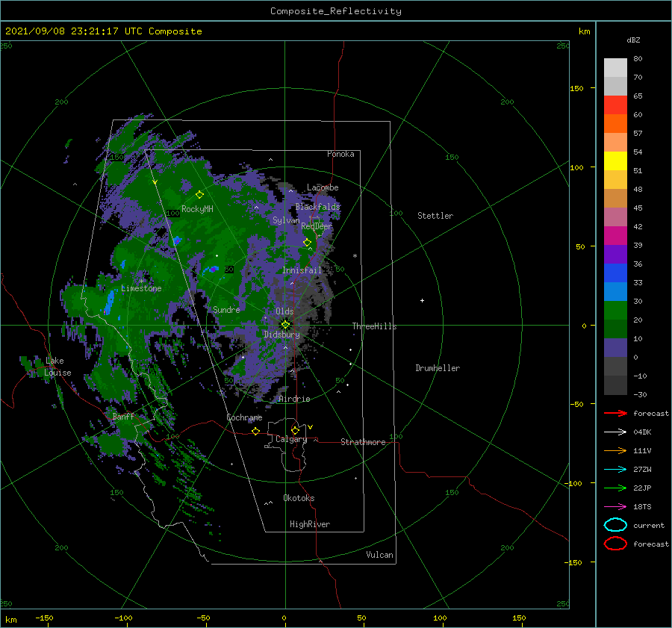Click the Didsbury town label
Viewport: 672px width, 628px height.
[281, 335]
